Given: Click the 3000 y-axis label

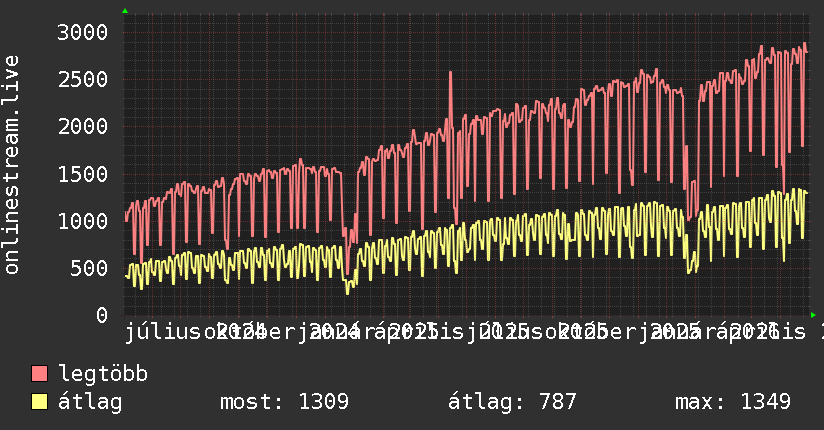Looking at the screenshot, I should pyautogui.click(x=83, y=33).
